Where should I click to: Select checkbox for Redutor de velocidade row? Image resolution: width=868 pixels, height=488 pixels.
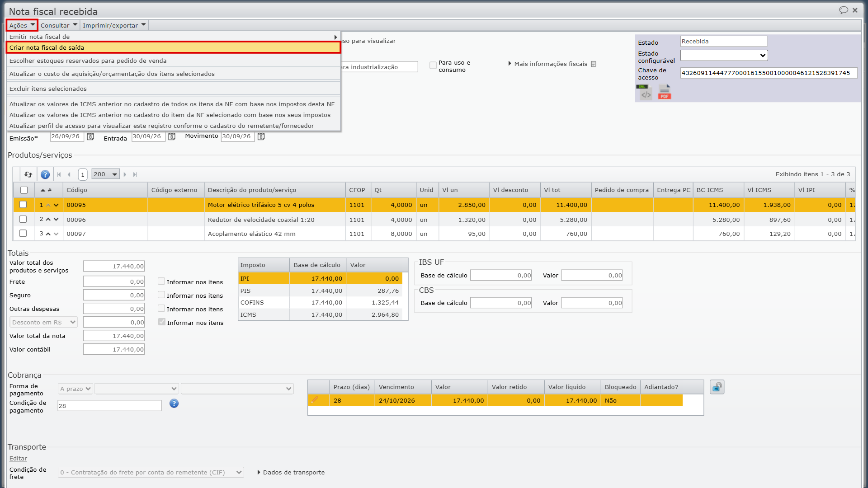coord(23,219)
